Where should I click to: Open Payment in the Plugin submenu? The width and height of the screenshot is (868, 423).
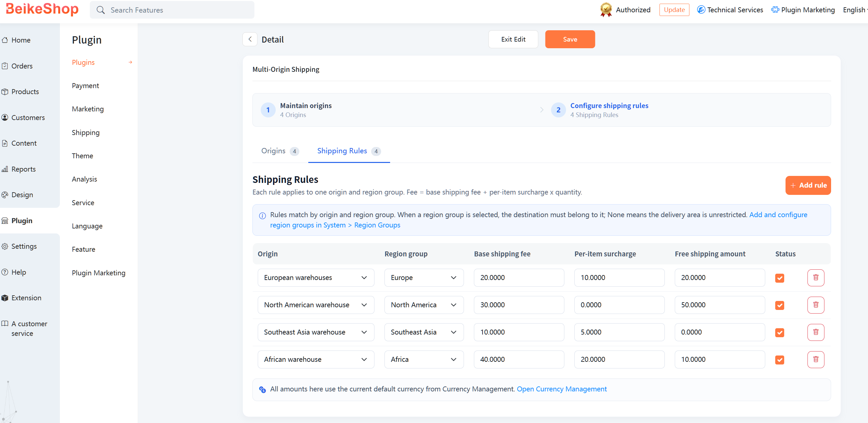85,85
